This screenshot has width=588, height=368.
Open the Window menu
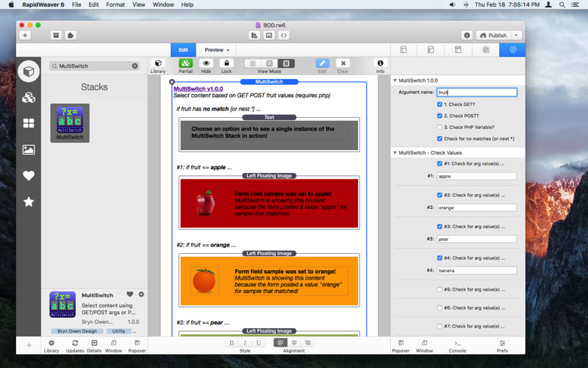click(163, 4)
